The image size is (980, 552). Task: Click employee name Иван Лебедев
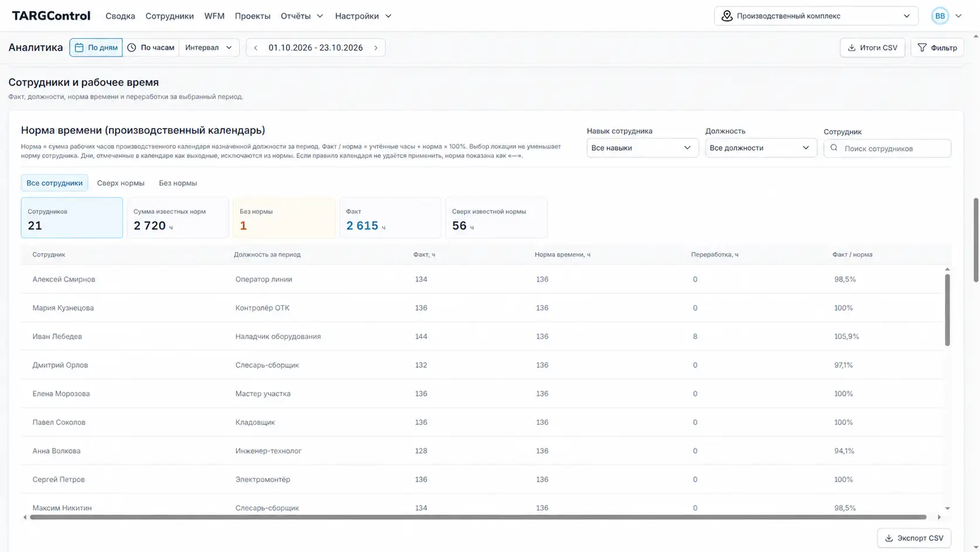(x=57, y=337)
